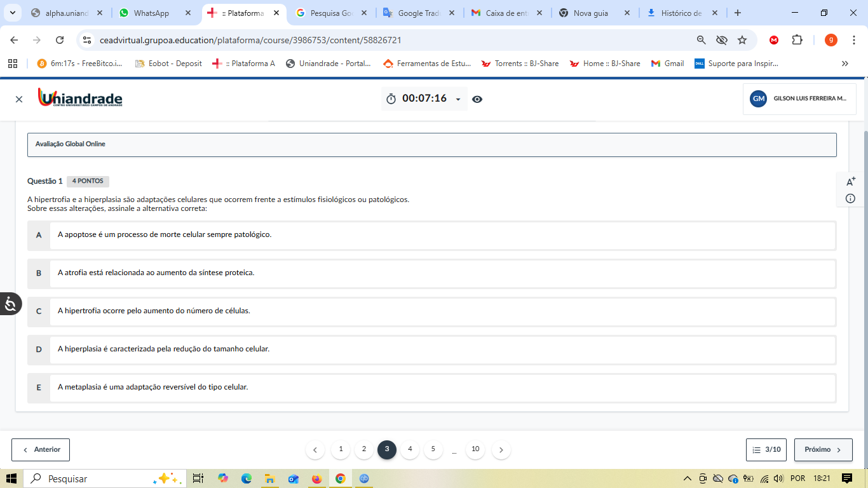868x488 pixels.
Task: Open the browser extensions puzzle icon
Action: [x=797, y=40]
